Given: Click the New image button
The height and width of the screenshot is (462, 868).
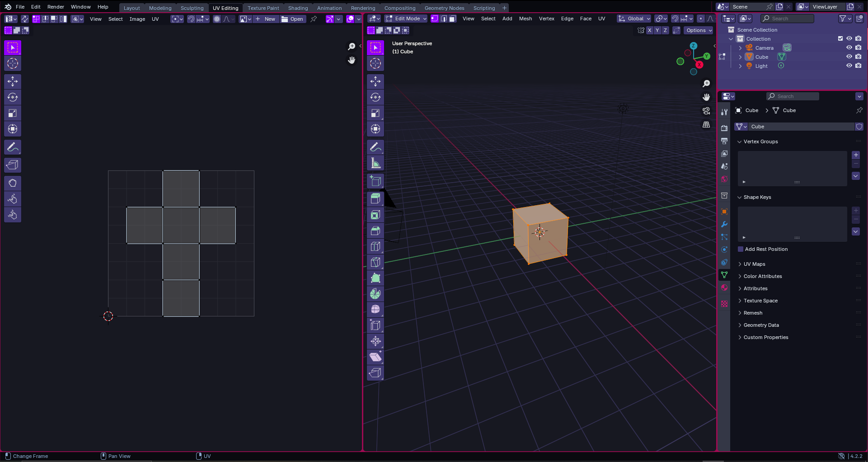Looking at the screenshot, I should [266, 19].
